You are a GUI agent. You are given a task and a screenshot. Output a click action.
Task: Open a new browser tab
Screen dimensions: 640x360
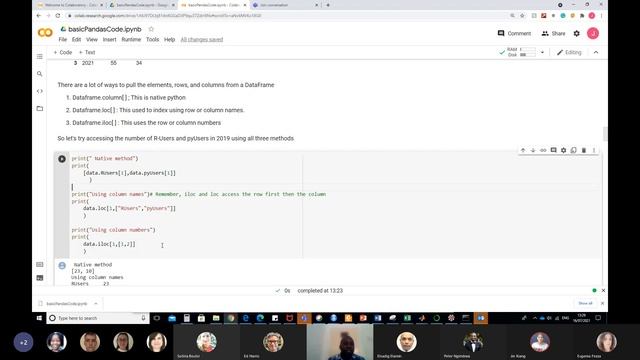tap(328, 5)
